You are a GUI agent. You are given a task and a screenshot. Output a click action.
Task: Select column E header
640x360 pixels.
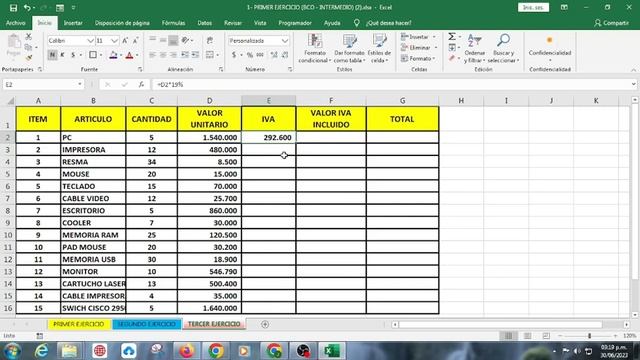point(269,100)
